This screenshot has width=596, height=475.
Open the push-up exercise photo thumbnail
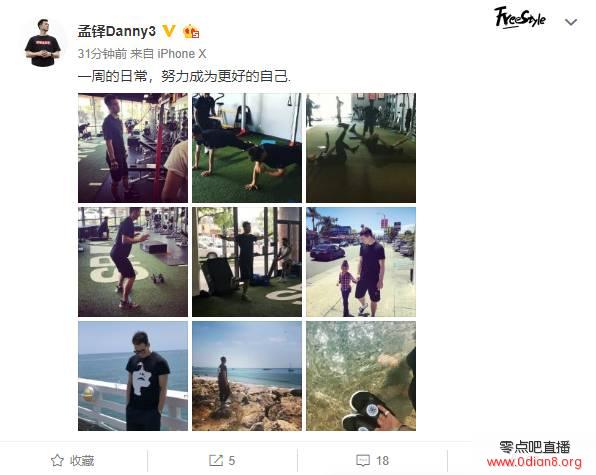click(247, 148)
